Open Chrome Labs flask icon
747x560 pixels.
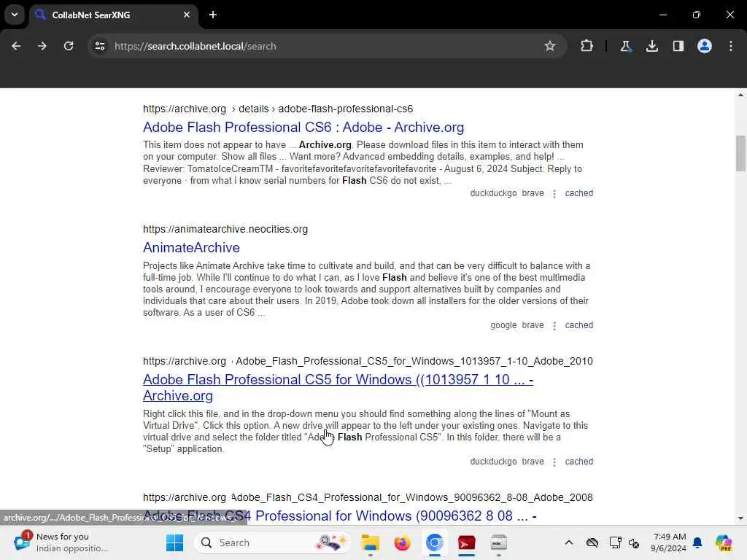click(x=625, y=46)
